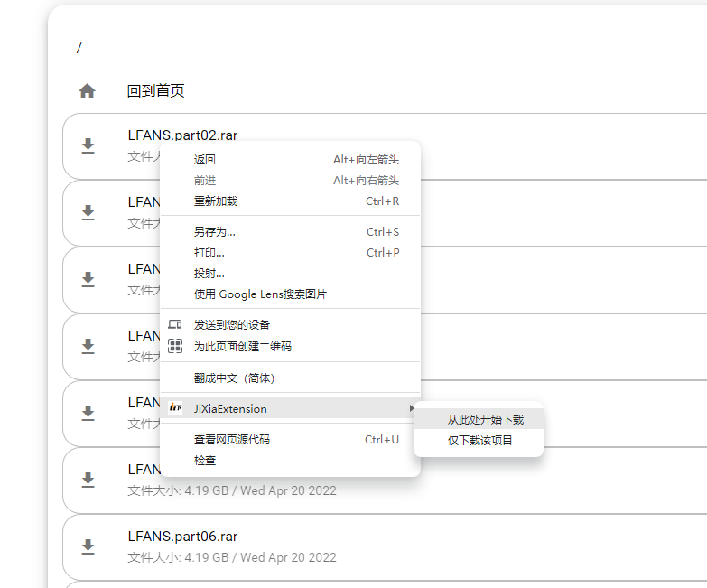This screenshot has width=707, height=588.
Task: Click the home icon beside 回到首页
Action: point(87,91)
